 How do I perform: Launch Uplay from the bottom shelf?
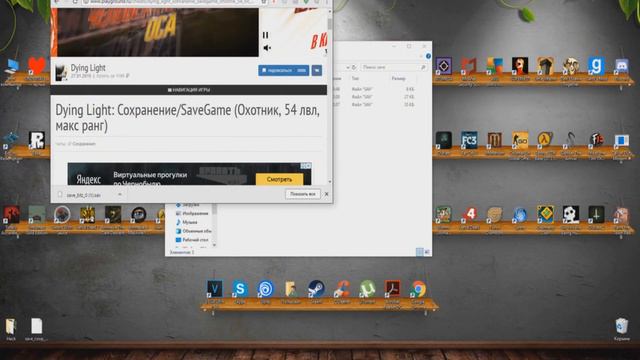click(265, 289)
